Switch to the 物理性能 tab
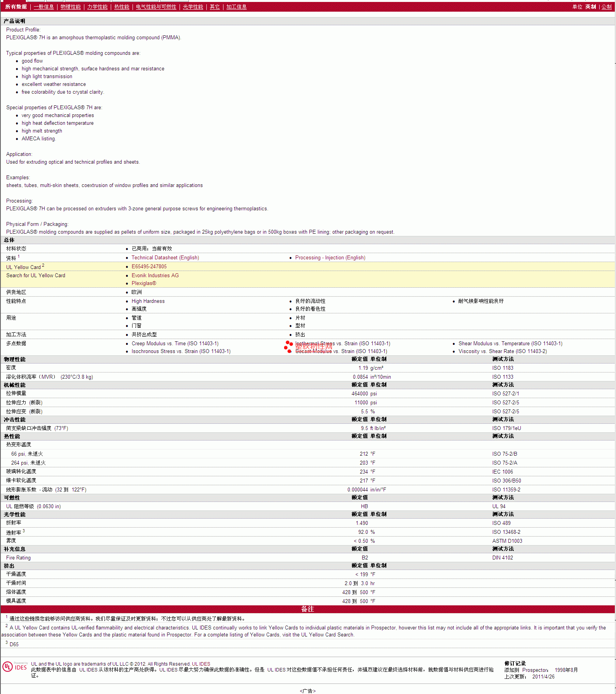 [70, 7]
